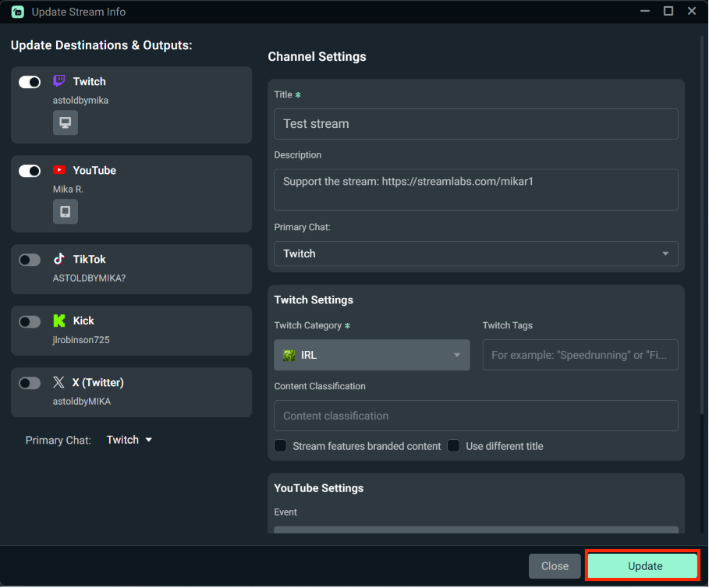This screenshot has height=588, width=709.
Task: Open the YouTube Event dropdown
Action: pos(476,530)
